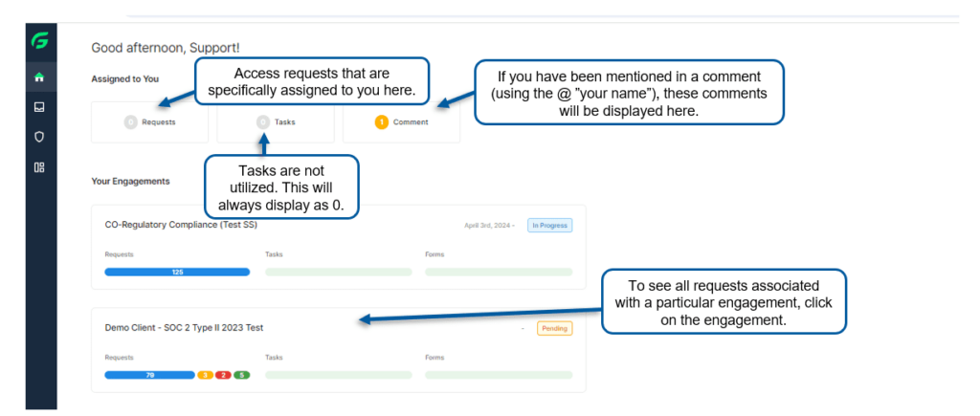
Task: Select the shield icon in sidebar
Action: pyautogui.click(x=39, y=137)
